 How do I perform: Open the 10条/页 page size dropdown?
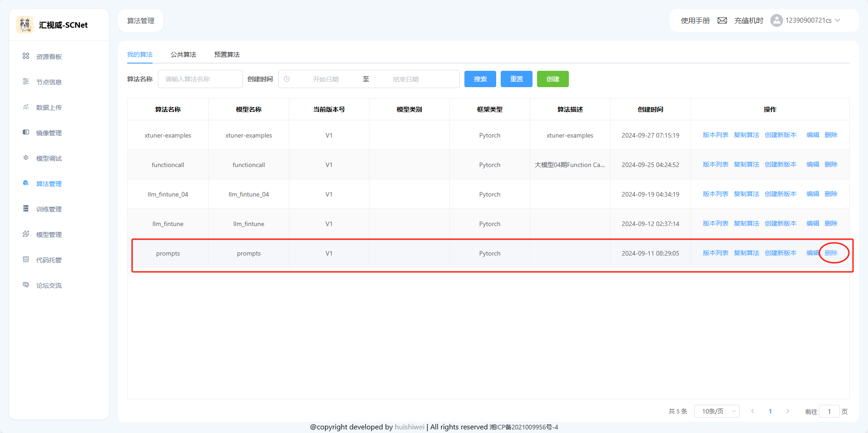(716, 411)
